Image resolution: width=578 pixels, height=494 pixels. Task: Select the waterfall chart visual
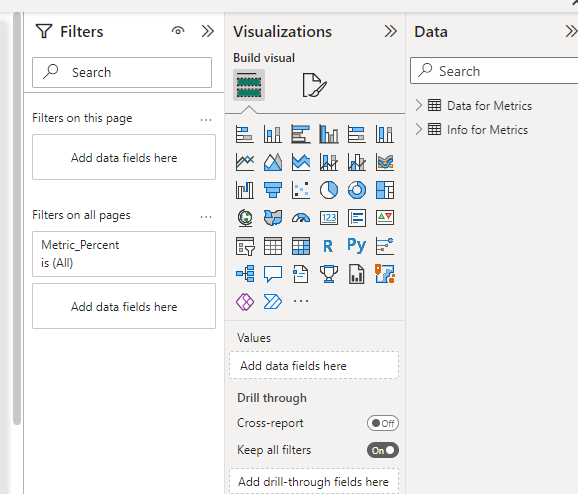(245, 190)
